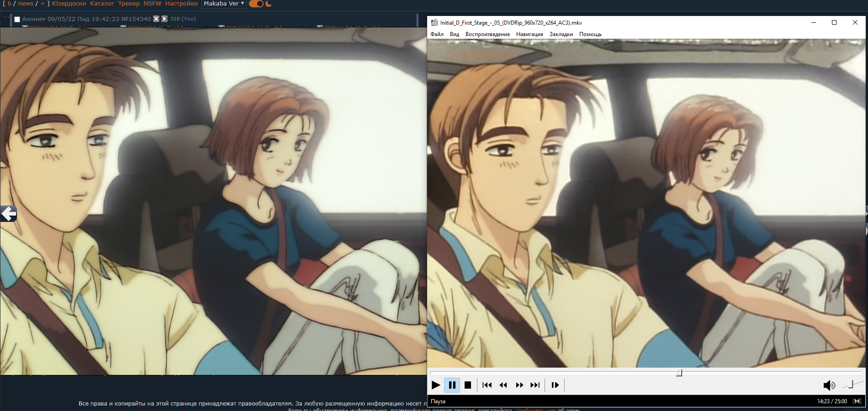This screenshot has width=868, height=411.
Task: Click the seek bar thumb at 14:23
Action: pos(679,373)
